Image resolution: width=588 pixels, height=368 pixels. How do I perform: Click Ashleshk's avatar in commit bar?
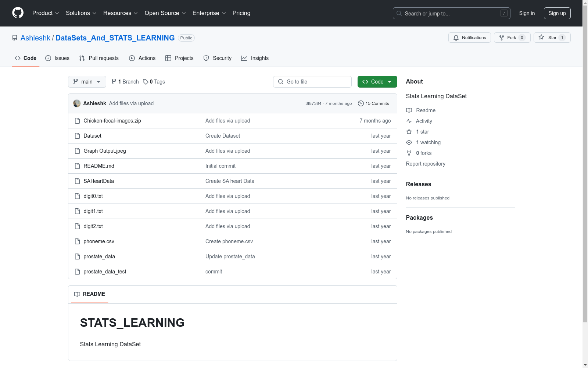(77, 103)
